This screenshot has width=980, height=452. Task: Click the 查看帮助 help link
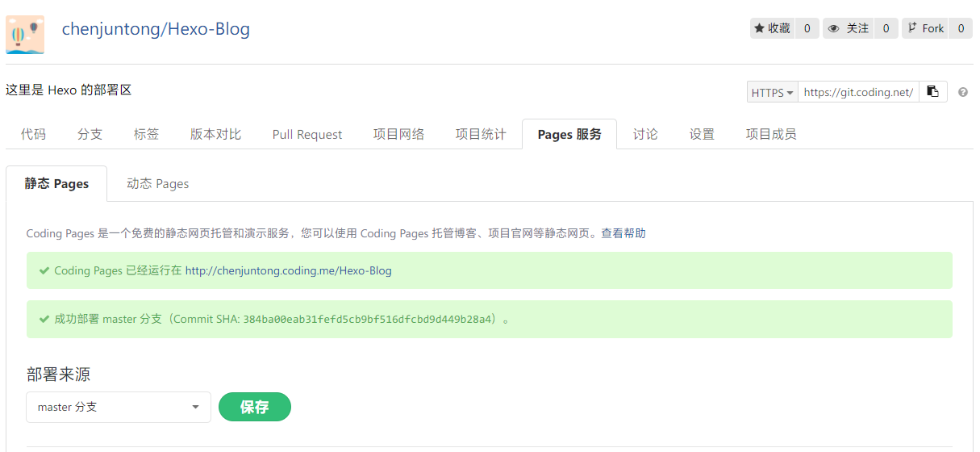(x=623, y=233)
